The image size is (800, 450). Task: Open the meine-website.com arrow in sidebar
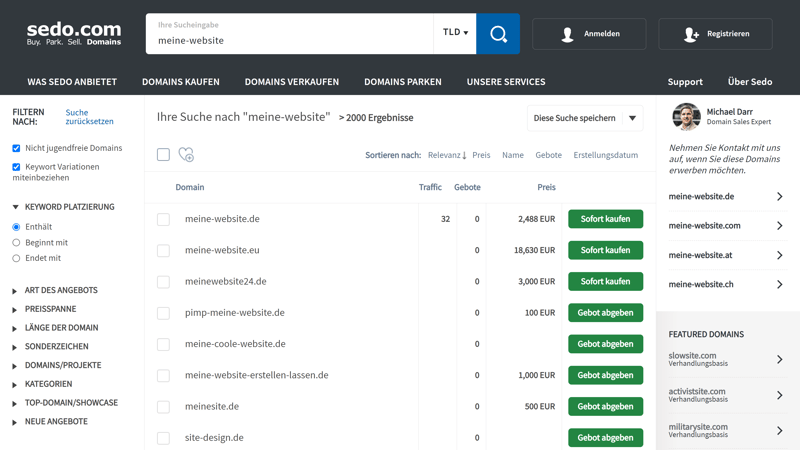point(779,226)
